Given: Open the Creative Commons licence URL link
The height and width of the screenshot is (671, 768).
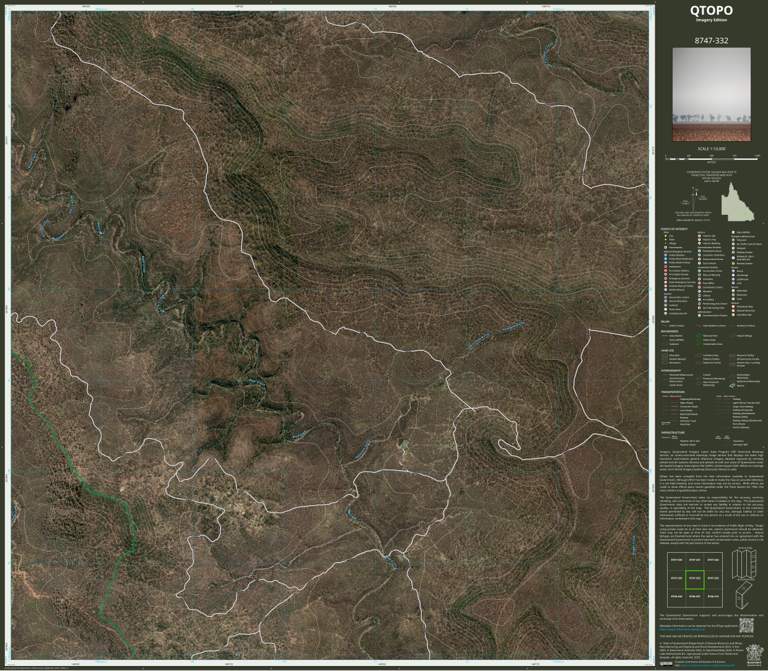Looking at the screenshot, I should (x=708, y=665).
